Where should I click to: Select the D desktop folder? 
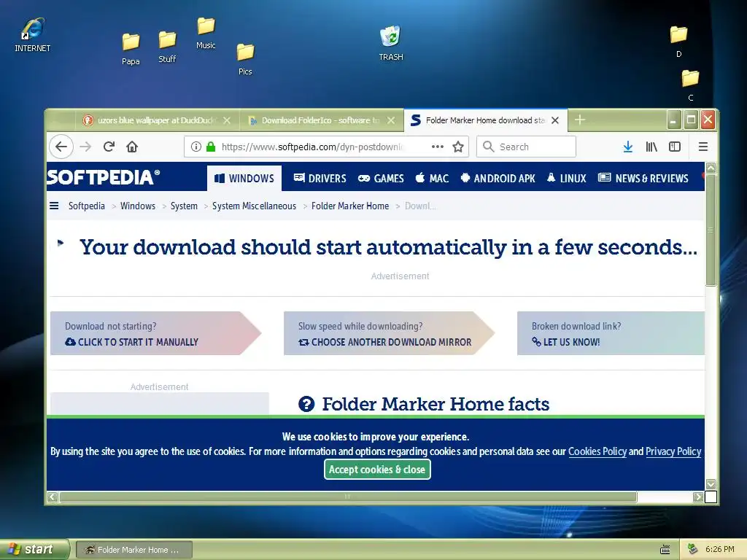coord(679,42)
